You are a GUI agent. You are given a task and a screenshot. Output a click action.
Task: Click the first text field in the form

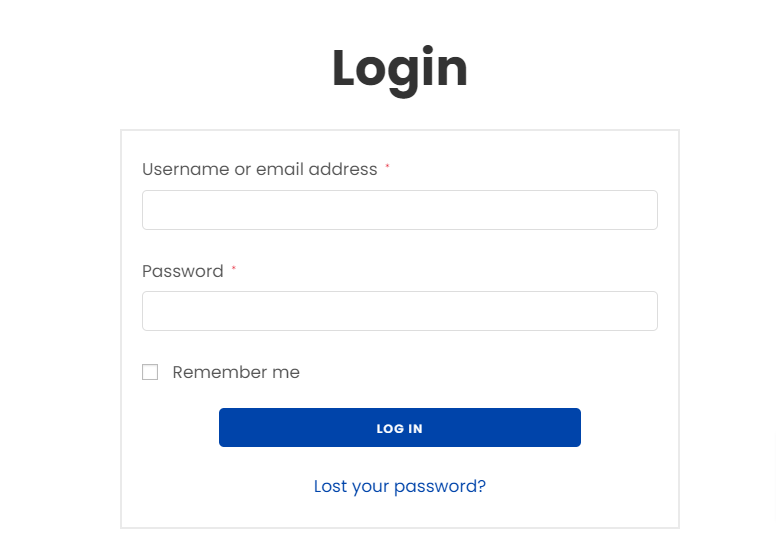(x=399, y=210)
